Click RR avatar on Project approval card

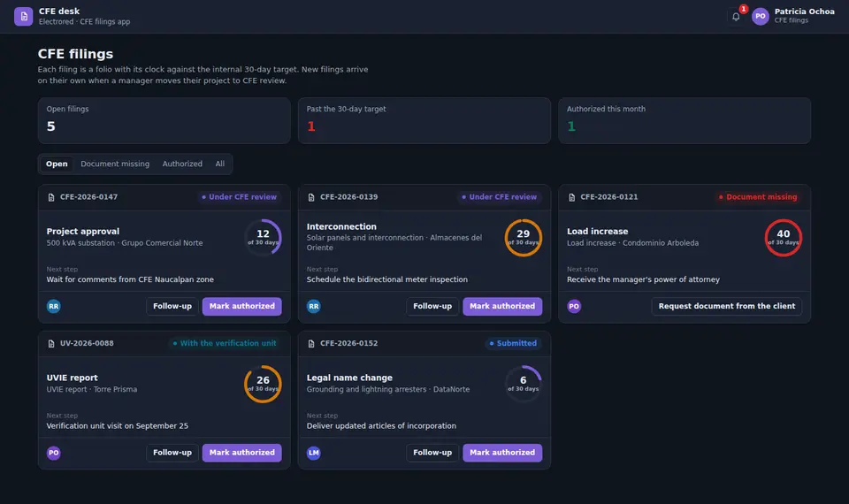(x=54, y=307)
